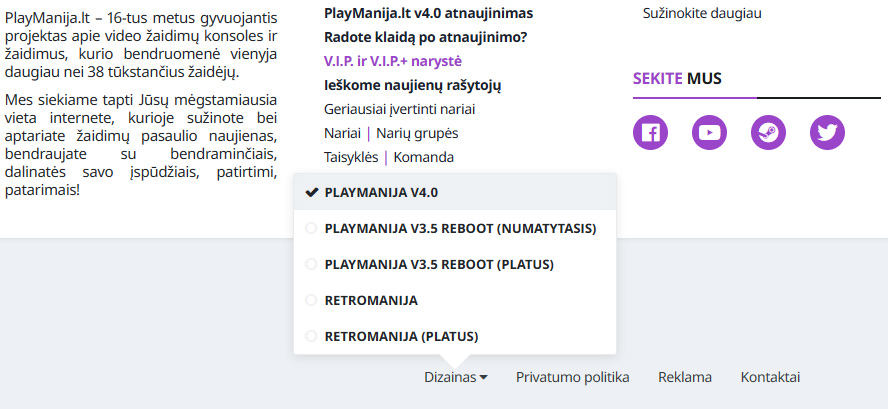Image resolution: width=888 pixels, height=409 pixels.
Task: Open the Ieškome naujienų rašytojų link
Action: 412,86
